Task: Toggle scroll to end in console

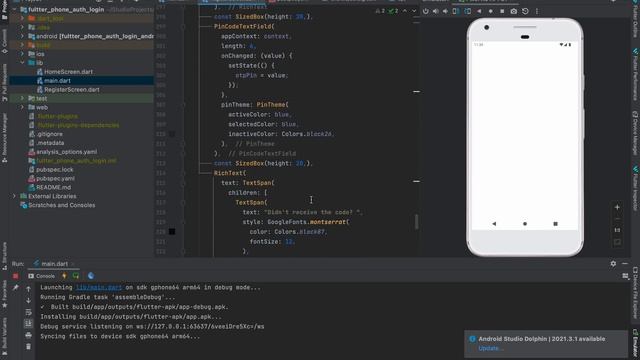Action: click(x=28, y=324)
